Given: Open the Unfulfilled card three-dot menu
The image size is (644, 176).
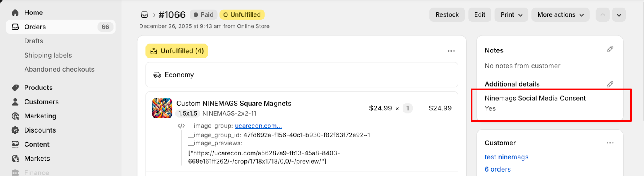Looking at the screenshot, I should point(451,51).
